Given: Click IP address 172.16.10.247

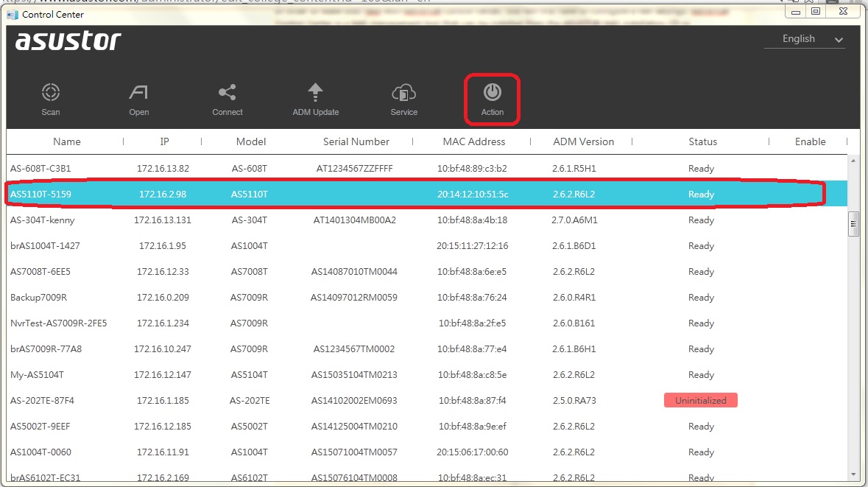Looking at the screenshot, I should 163,349.
